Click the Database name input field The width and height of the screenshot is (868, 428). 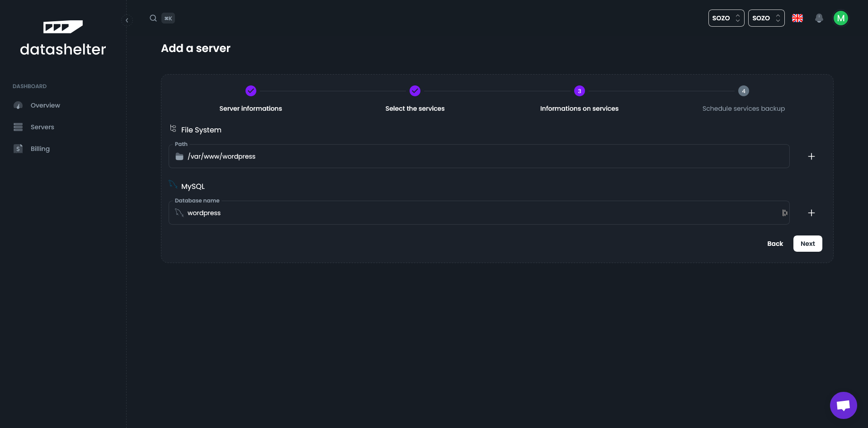(x=479, y=213)
